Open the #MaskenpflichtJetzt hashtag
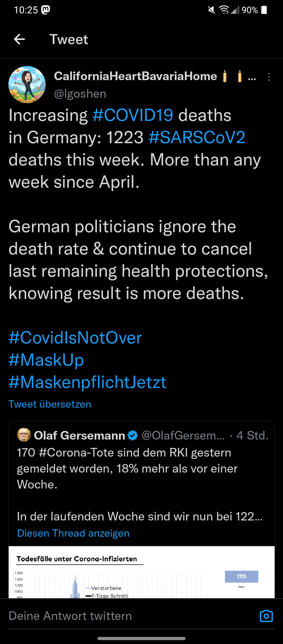 pos(88,382)
